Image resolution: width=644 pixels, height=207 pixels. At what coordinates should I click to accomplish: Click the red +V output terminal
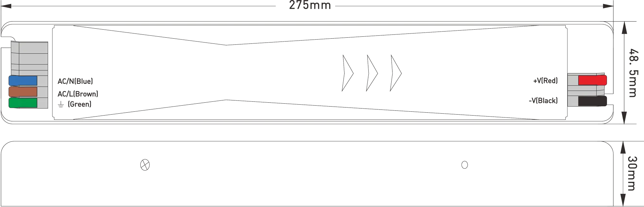coord(592,80)
